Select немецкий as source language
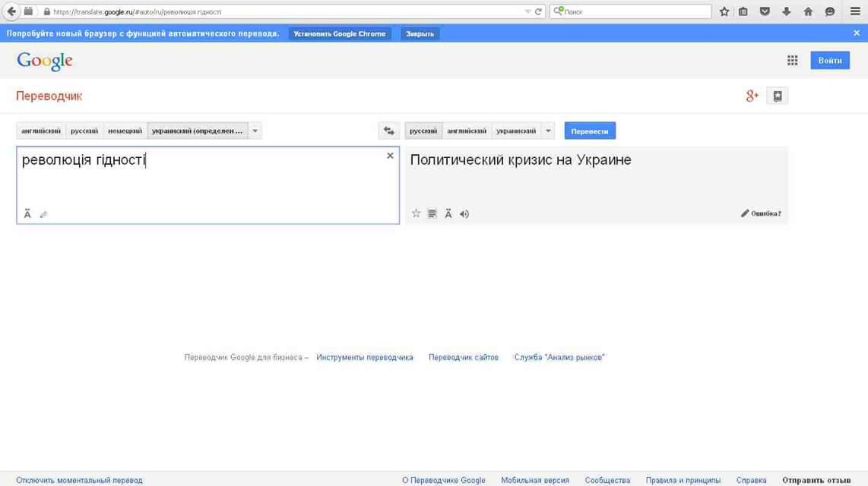Screen dimensions: 868x486 click(x=125, y=131)
